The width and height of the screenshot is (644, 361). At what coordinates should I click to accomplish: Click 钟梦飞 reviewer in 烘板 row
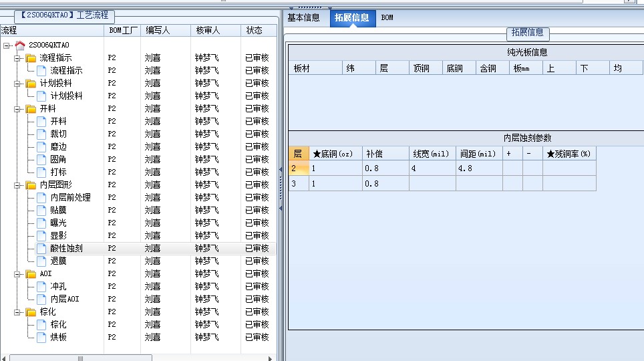(x=206, y=338)
